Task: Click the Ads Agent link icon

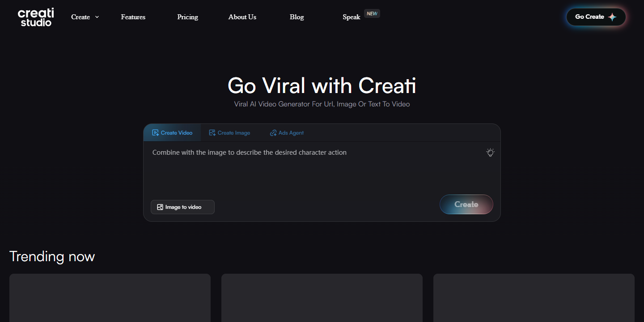Action: [273, 133]
